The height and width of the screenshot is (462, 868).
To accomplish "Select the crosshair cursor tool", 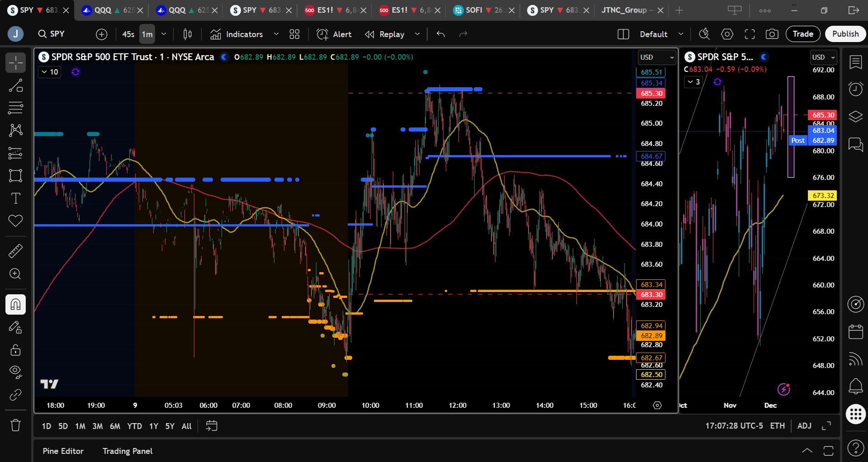I will point(15,63).
